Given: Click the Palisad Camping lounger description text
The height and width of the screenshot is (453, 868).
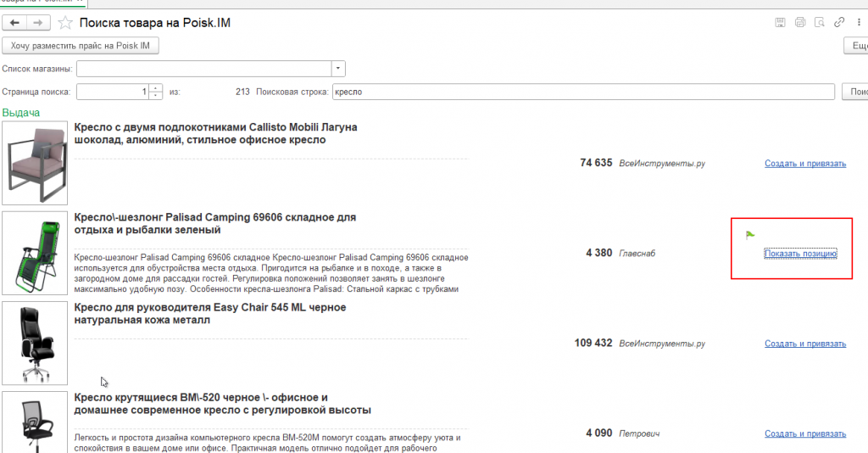Looking at the screenshot, I should pyautogui.click(x=271, y=273).
